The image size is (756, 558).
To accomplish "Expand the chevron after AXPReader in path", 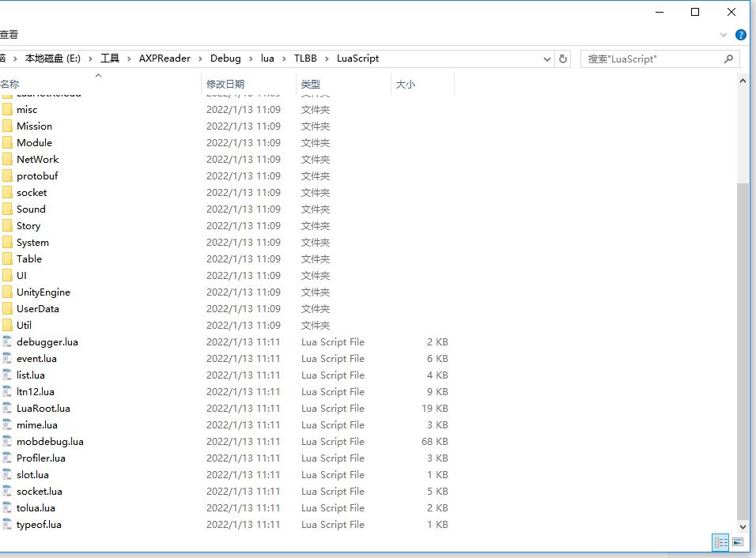I will click(201, 58).
